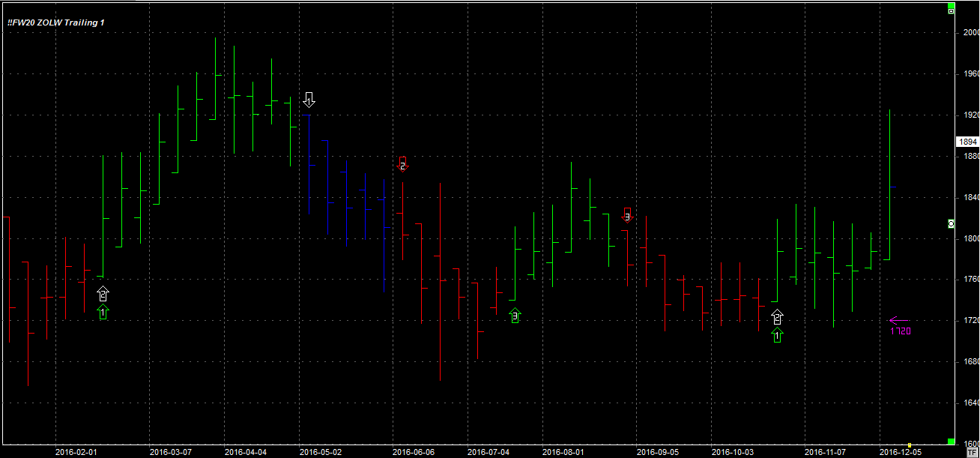Click the green up arrow near October 2016
The width and height of the screenshot is (980, 458).
[x=778, y=335]
